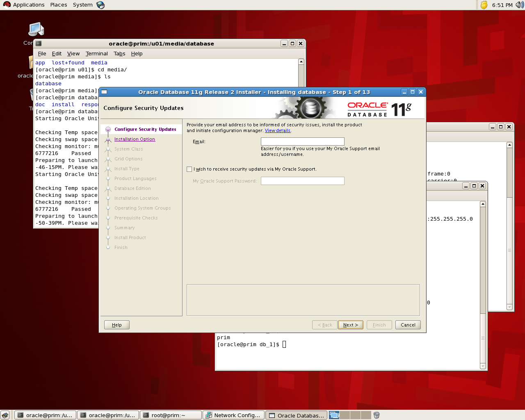This screenshot has width=525, height=420.
Task: Open the web browser from the bottom taskbar
Action: [6, 415]
